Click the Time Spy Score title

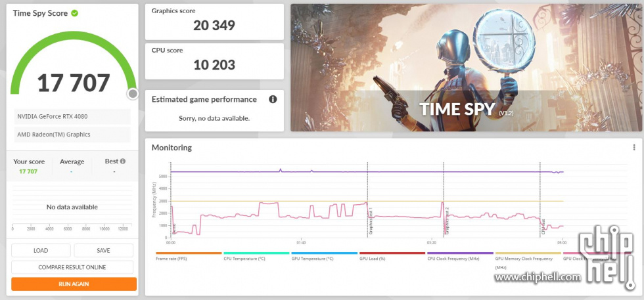click(40, 13)
